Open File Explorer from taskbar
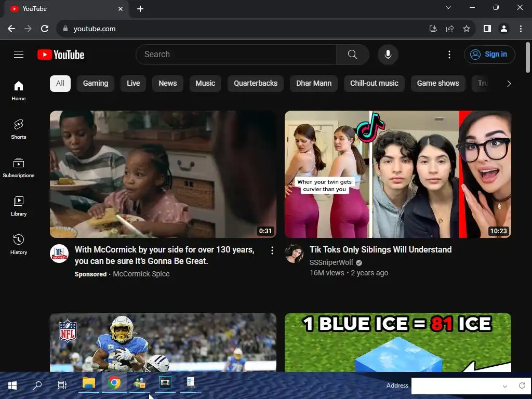This screenshot has width=532, height=399. coord(89,383)
